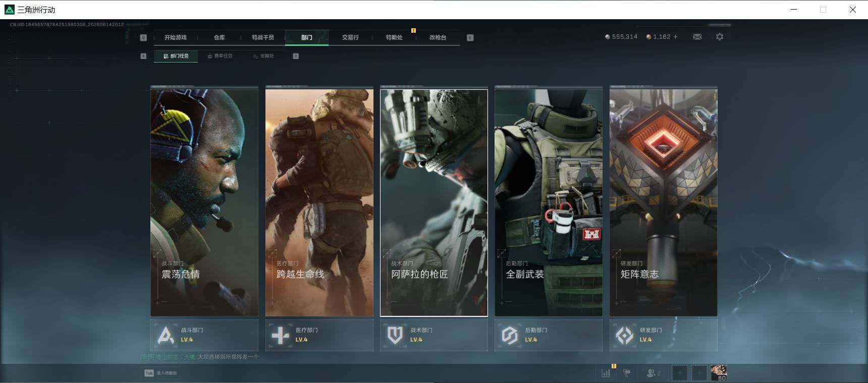Click the medical department cross emblem
The width and height of the screenshot is (868, 383).
coord(281,335)
